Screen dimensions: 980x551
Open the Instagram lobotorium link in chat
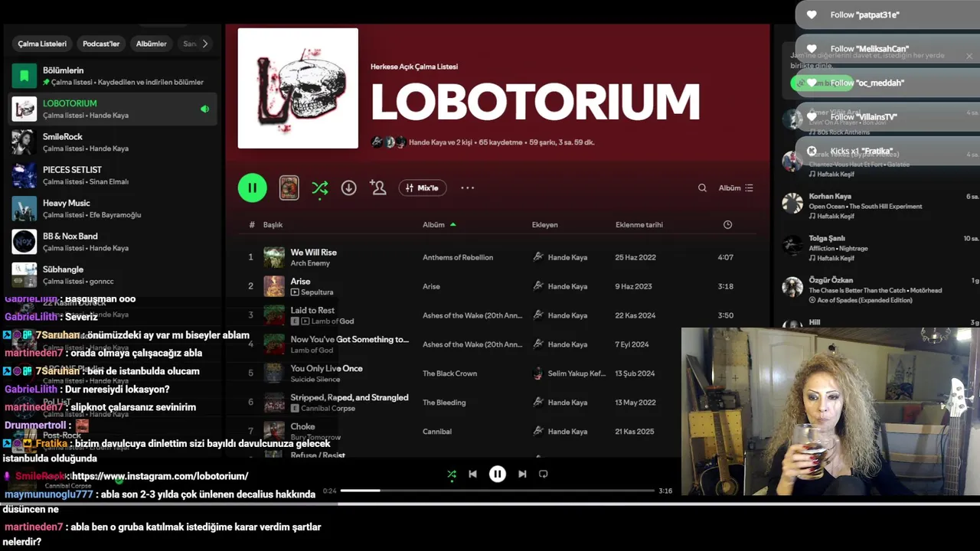coord(160,476)
